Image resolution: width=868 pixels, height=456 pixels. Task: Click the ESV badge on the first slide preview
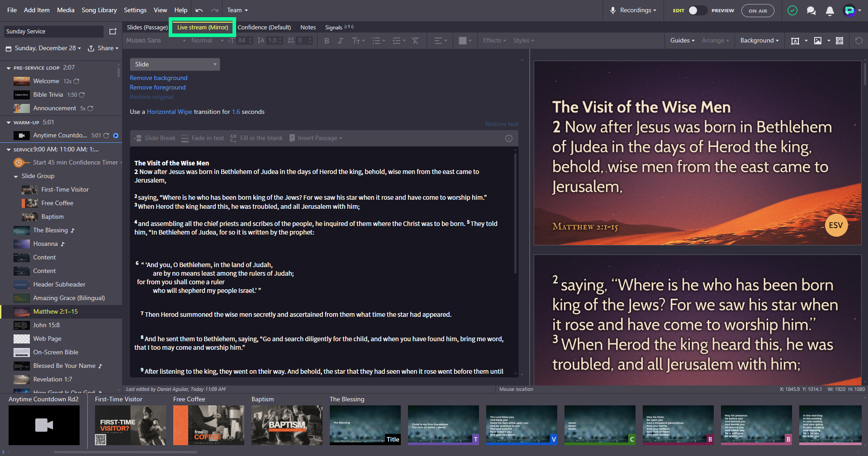pyautogui.click(x=836, y=225)
